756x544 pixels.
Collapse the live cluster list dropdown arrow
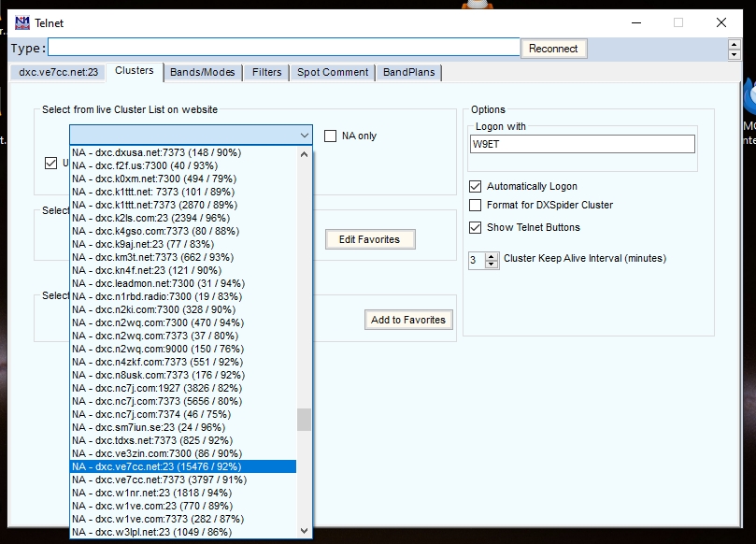pyautogui.click(x=305, y=136)
